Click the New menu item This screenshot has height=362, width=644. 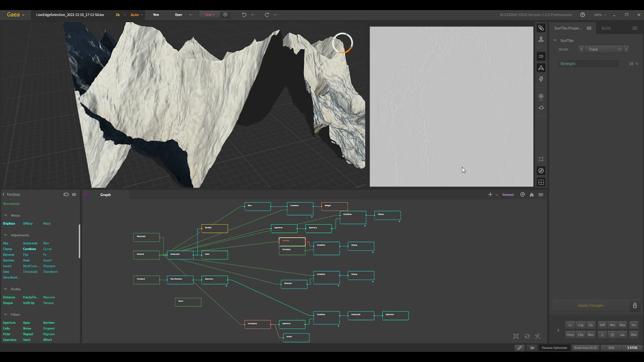pos(156,15)
